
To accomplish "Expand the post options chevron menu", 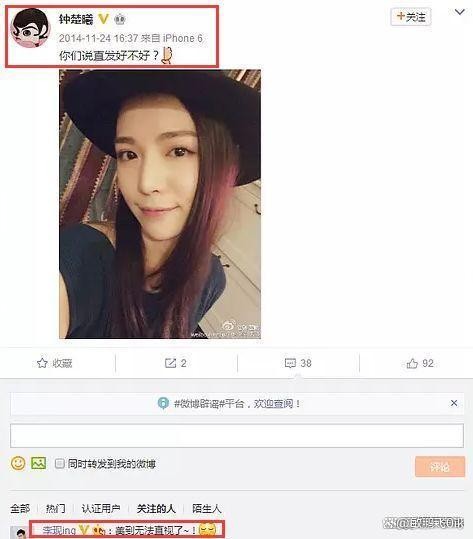I will (459, 12).
